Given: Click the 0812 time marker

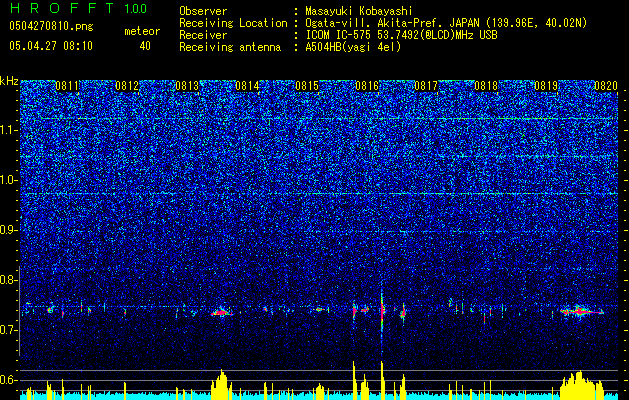Looking at the screenshot, I should coord(127,86).
